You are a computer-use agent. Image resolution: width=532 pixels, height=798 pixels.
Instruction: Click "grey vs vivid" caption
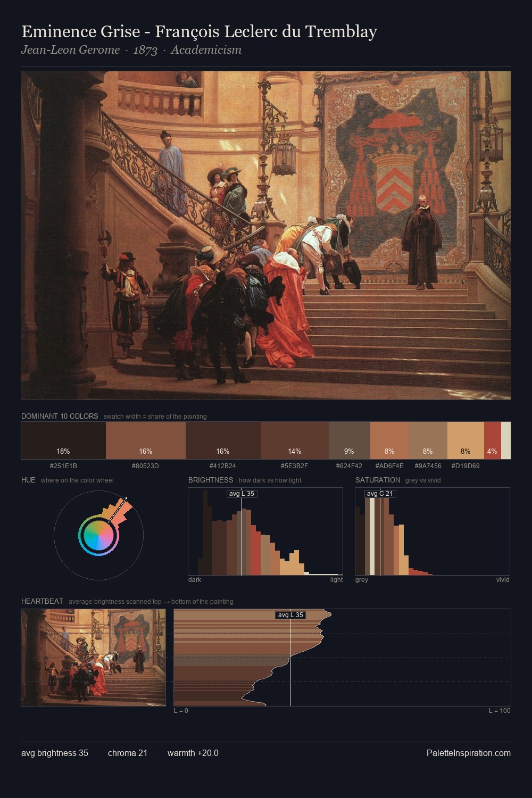click(423, 480)
